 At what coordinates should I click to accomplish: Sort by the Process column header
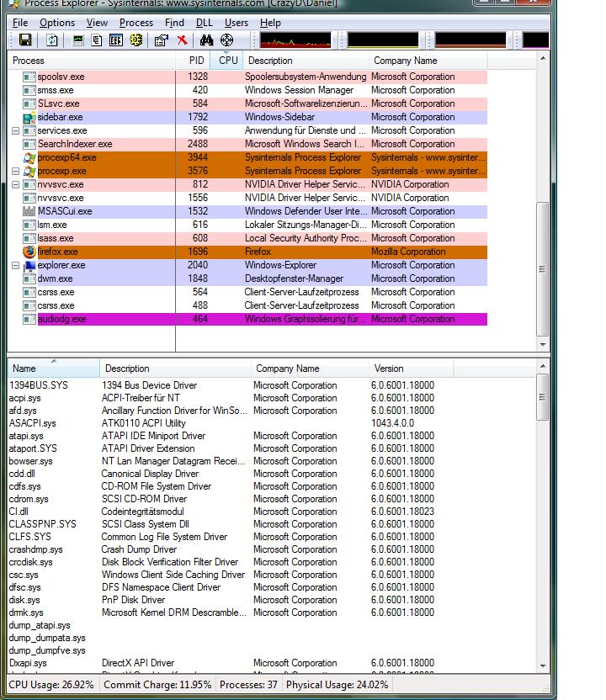click(x=92, y=61)
